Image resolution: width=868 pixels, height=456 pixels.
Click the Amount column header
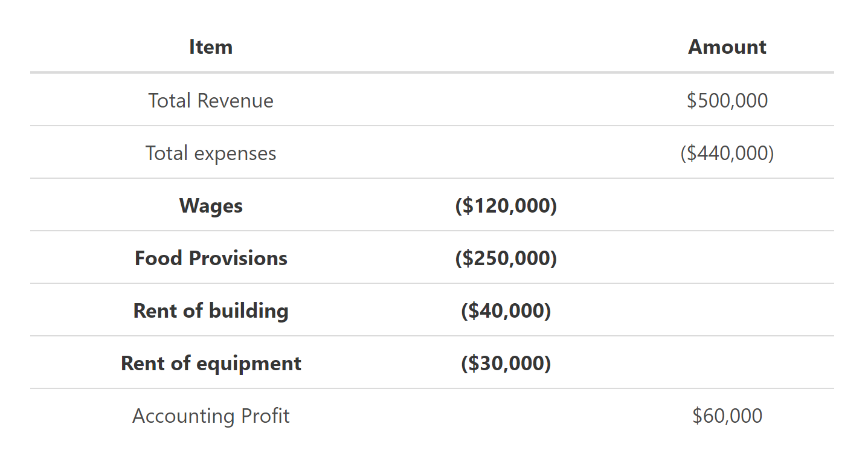click(727, 47)
